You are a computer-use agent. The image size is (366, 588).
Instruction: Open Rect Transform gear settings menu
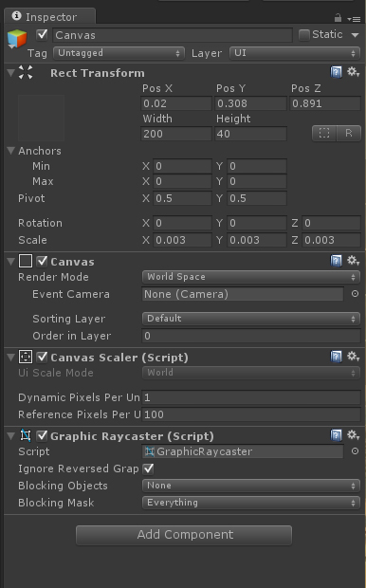tap(353, 72)
